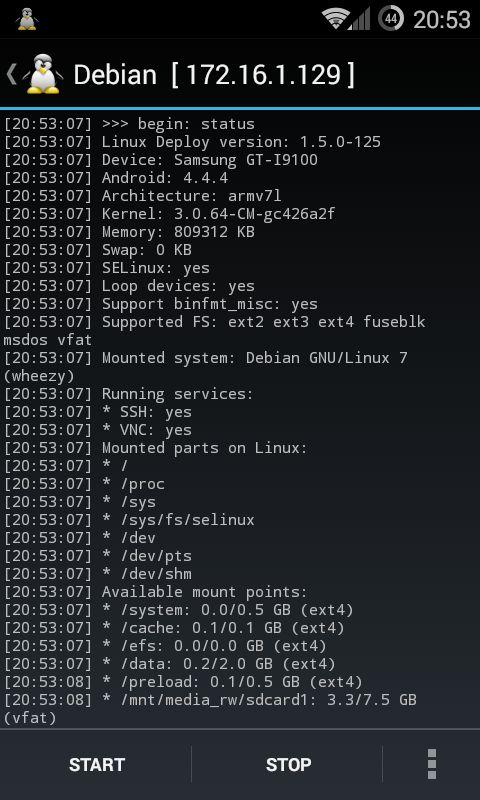Screen dimensions: 480x800
Task: Click the STOP button
Action: pyautogui.click(x=288, y=764)
